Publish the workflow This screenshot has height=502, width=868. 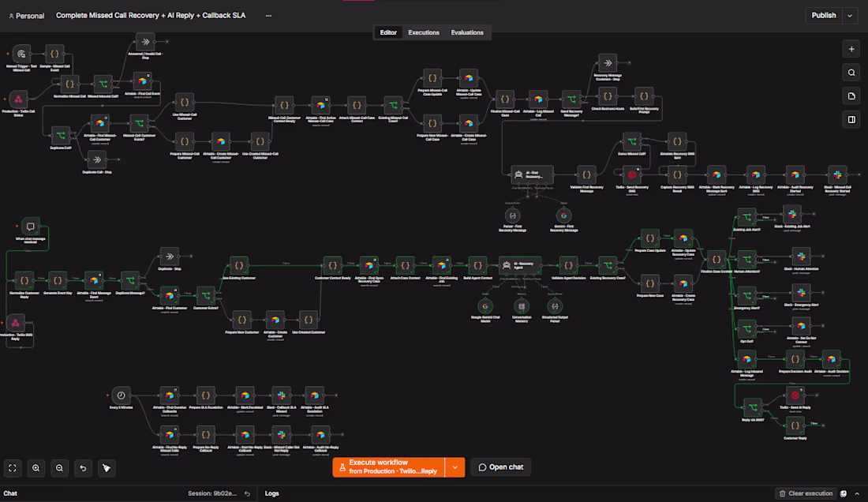click(824, 16)
